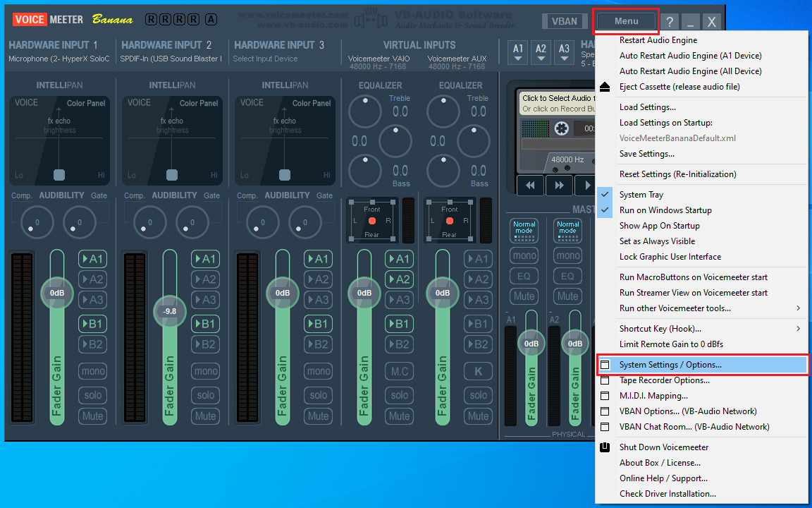This screenshot has height=508, width=812.
Task: Click window icon beside VBAN Options
Action: [604, 411]
